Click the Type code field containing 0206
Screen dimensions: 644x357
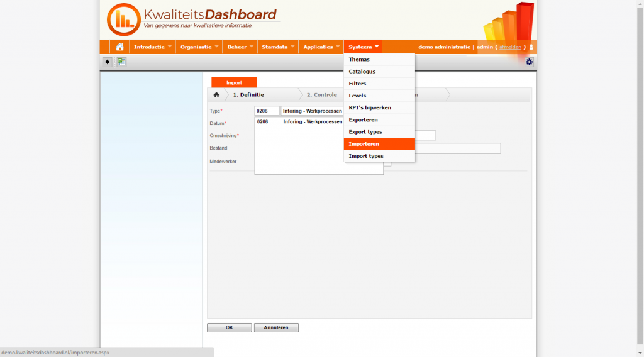(x=266, y=111)
